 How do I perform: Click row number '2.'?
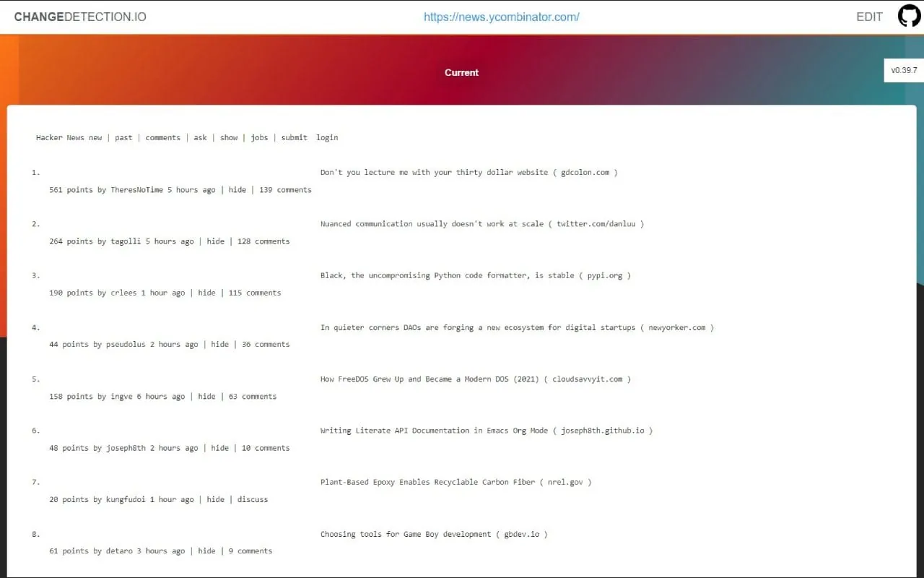point(36,224)
